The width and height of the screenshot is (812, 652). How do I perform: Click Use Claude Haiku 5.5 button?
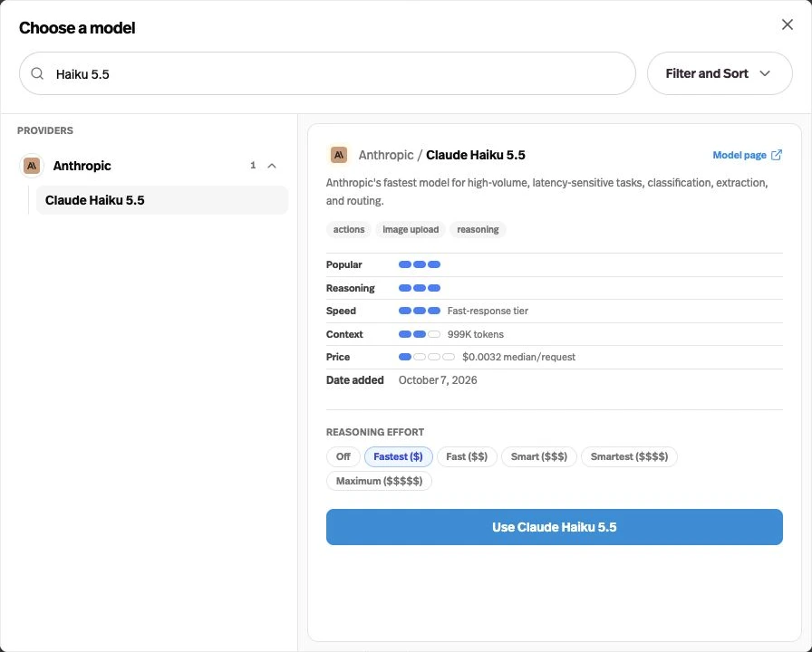[x=554, y=527]
